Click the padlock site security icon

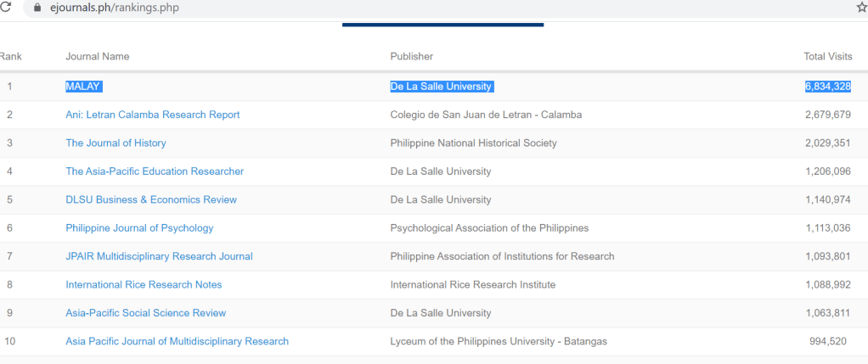(36, 8)
